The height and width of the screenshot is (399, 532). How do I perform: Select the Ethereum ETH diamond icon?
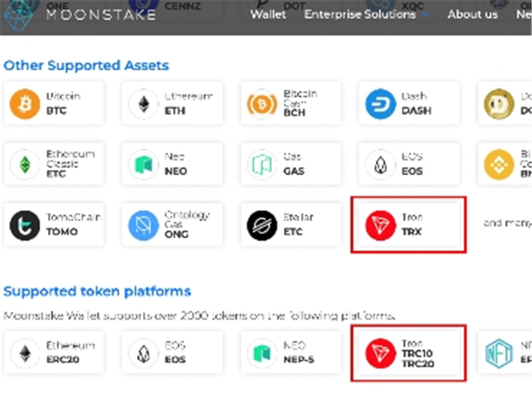tap(144, 104)
